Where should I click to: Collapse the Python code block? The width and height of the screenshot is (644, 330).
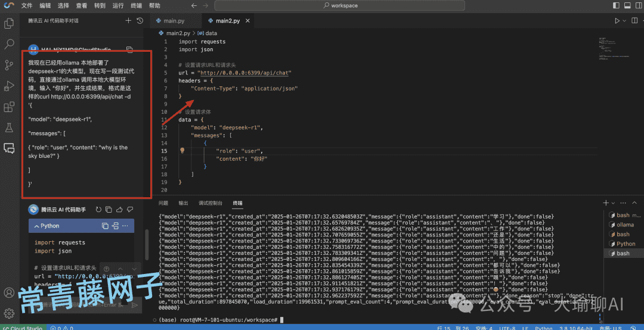[x=36, y=226]
